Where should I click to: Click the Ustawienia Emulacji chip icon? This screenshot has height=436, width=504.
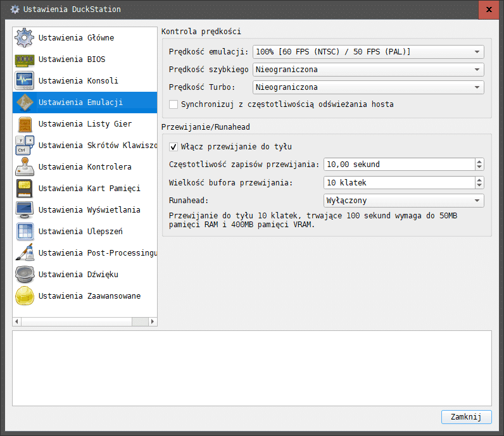click(x=25, y=102)
